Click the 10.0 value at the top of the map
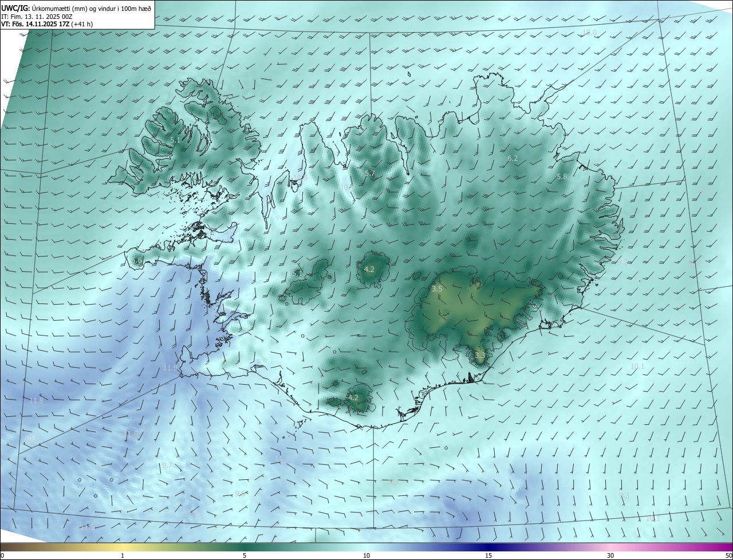The height and width of the screenshot is (560, 733). pos(589,33)
